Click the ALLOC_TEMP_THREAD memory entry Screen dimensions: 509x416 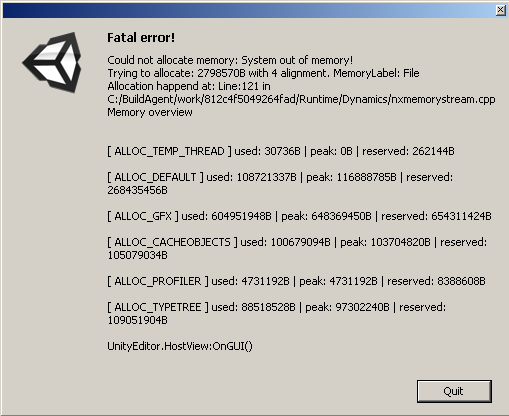(281, 151)
